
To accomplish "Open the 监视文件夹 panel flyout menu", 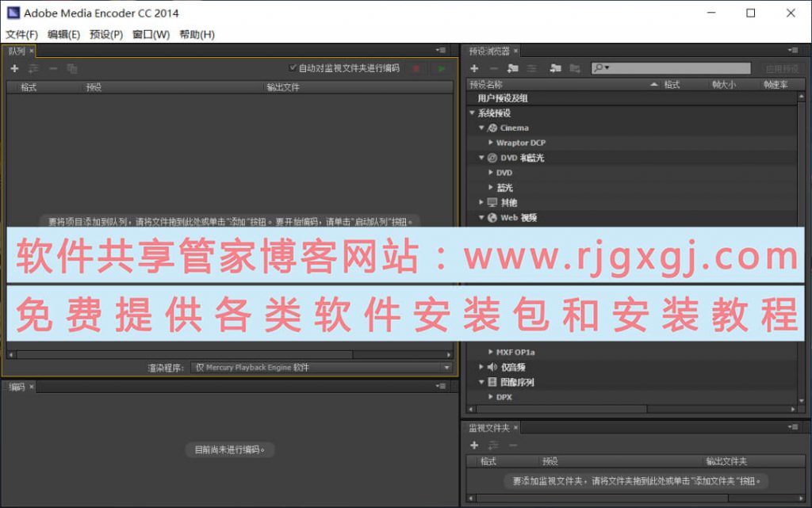I will tap(793, 427).
